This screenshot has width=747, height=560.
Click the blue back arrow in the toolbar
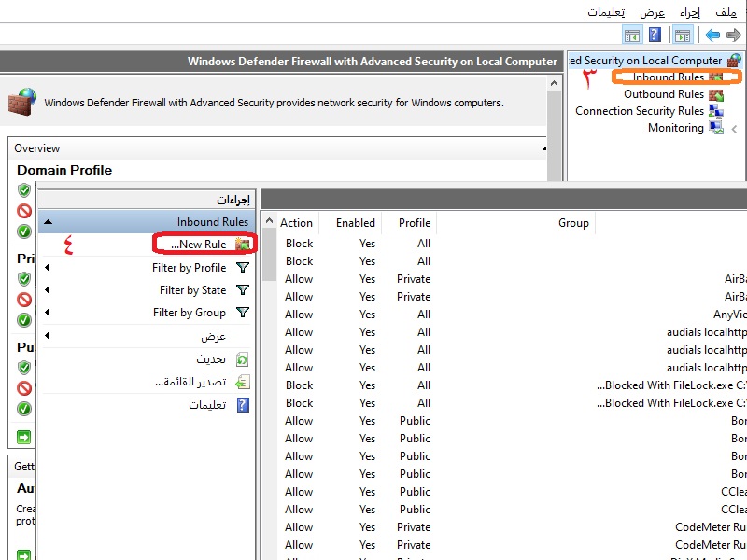tap(712, 35)
